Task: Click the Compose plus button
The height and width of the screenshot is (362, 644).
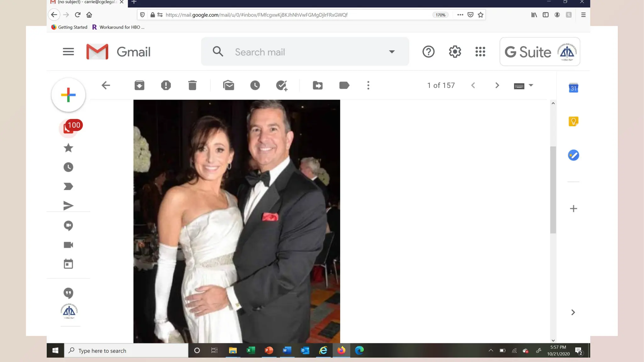Action: coord(68,95)
